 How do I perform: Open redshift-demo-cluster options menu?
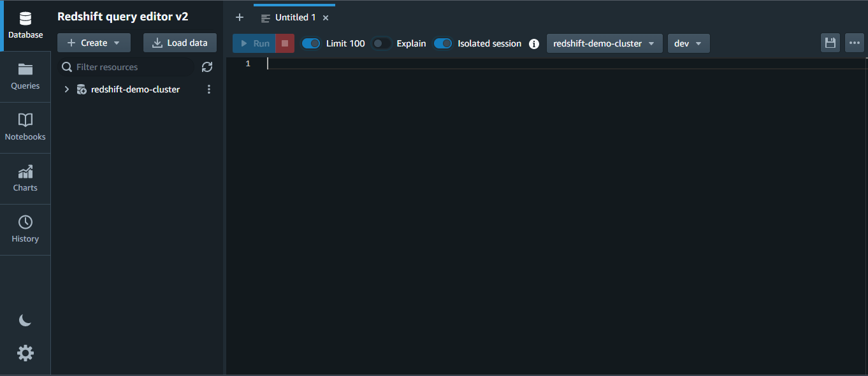(209, 89)
